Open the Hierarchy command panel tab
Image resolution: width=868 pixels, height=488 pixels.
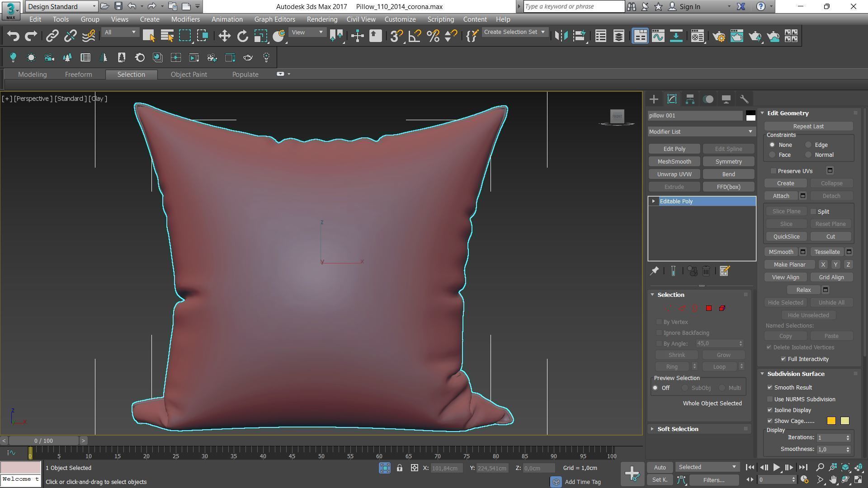pyautogui.click(x=690, y=99)
